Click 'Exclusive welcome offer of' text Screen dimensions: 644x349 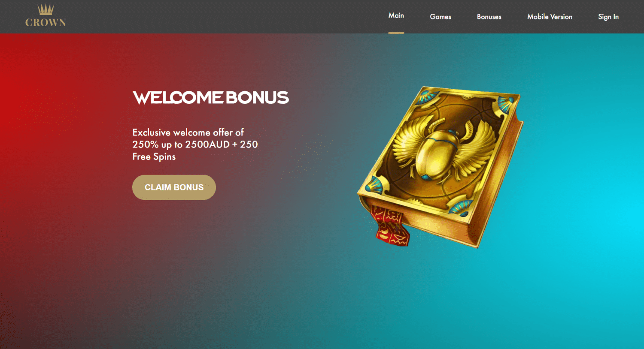pos(188,132)
